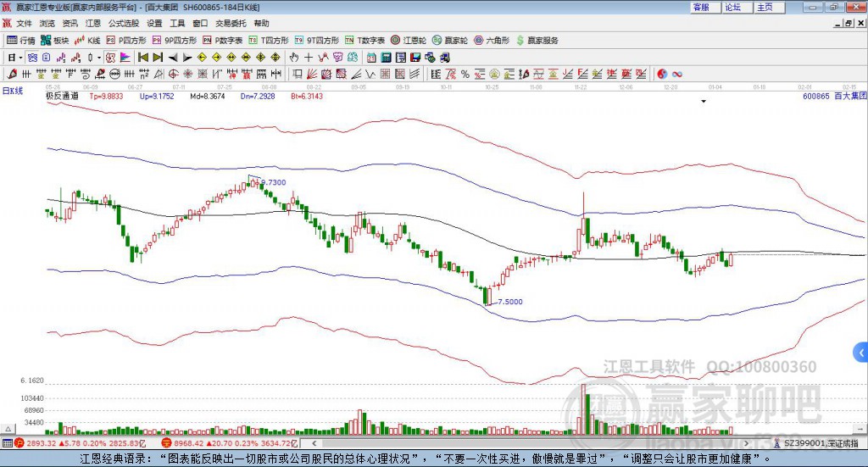Select the crosshair cursor tool
Image resolution: width=868 pixels, height=467 pixels.
pyautogui.click(x=309, y=58)
